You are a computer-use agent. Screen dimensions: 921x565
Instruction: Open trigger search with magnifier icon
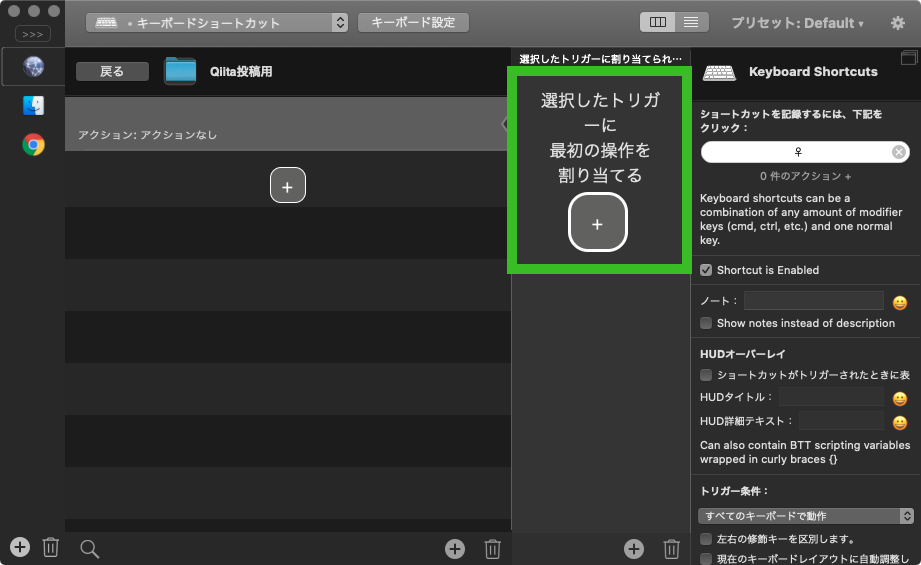pos(89,549)
